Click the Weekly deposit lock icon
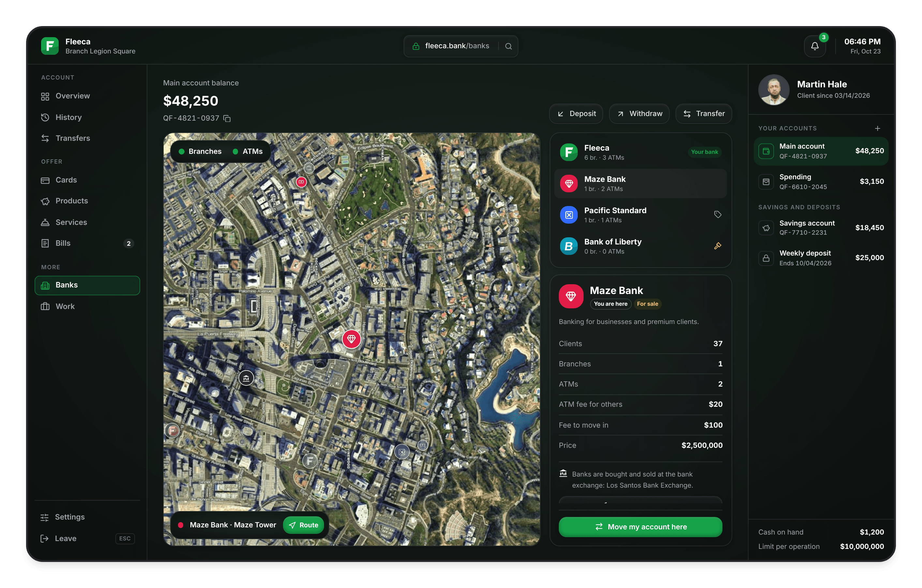Viewport: 922px width, 588px height. click(766, 258)
